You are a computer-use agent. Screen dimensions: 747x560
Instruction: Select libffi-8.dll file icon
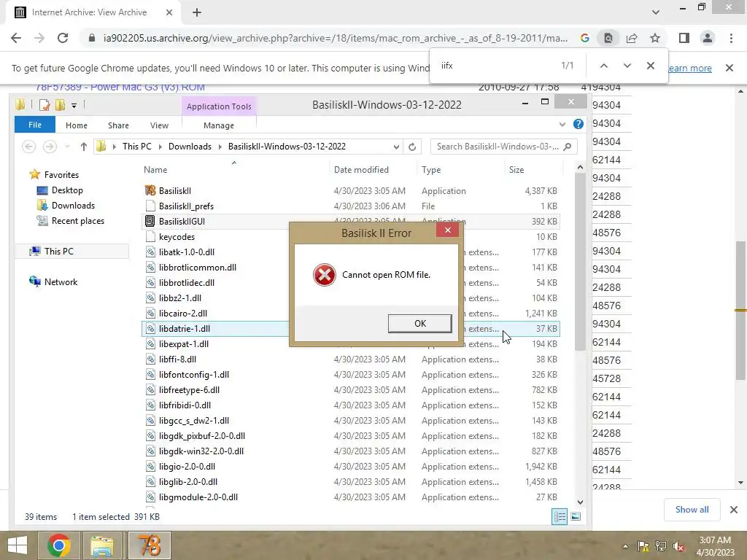(x=150, y=359)
